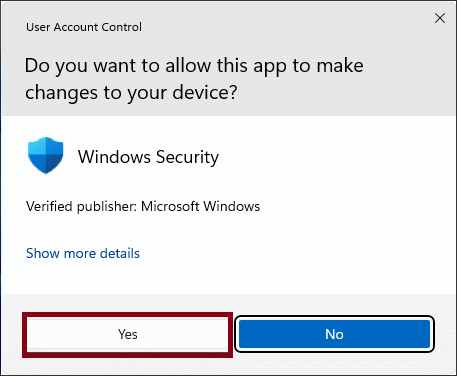This screenshot has width=457, height=376.
Task: Close the User Account Control dialog
Action: coord(440,18)
